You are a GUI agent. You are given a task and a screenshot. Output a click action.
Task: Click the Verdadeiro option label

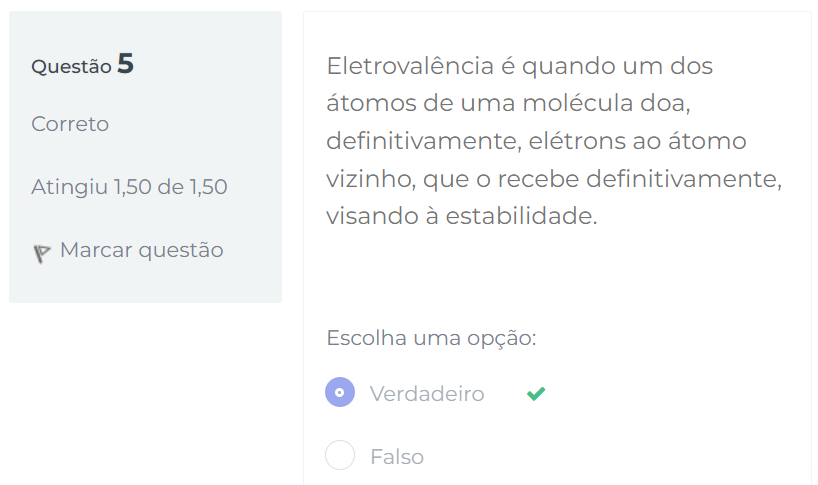(427, 394)
